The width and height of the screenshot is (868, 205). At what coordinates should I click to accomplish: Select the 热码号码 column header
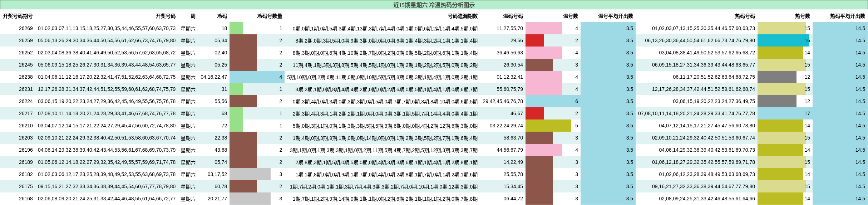coord(745,16)
